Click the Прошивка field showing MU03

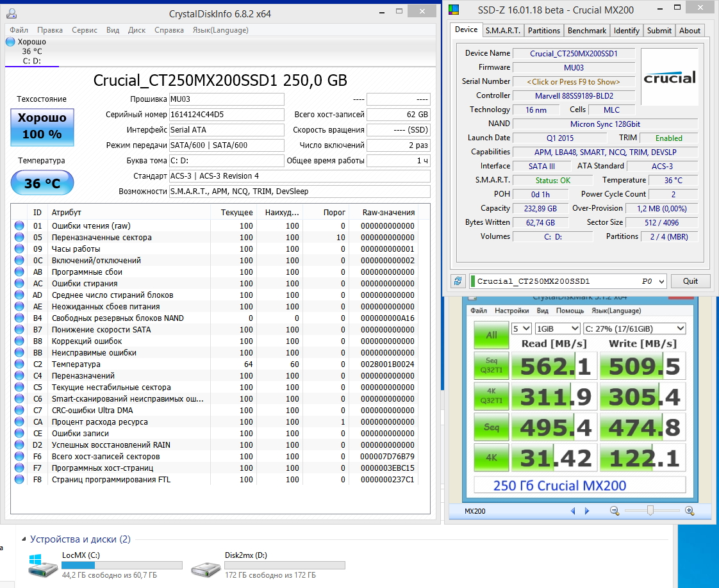pyautogui.click(x=226, y=99)
